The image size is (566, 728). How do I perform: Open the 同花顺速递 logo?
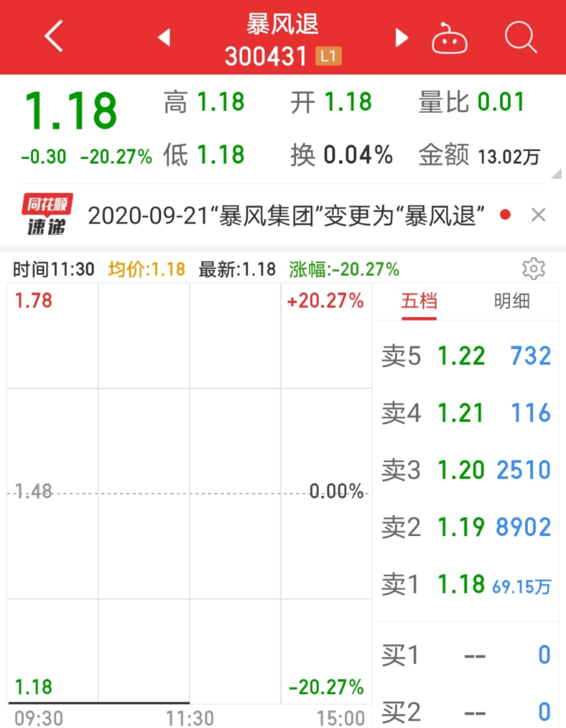pyautogui.click(x=47, y=215)
